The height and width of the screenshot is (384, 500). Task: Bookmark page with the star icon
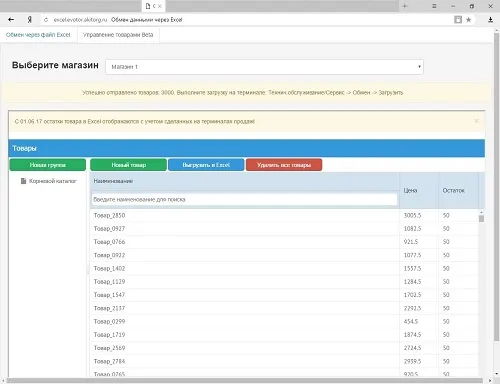click(x=468, y=20)
